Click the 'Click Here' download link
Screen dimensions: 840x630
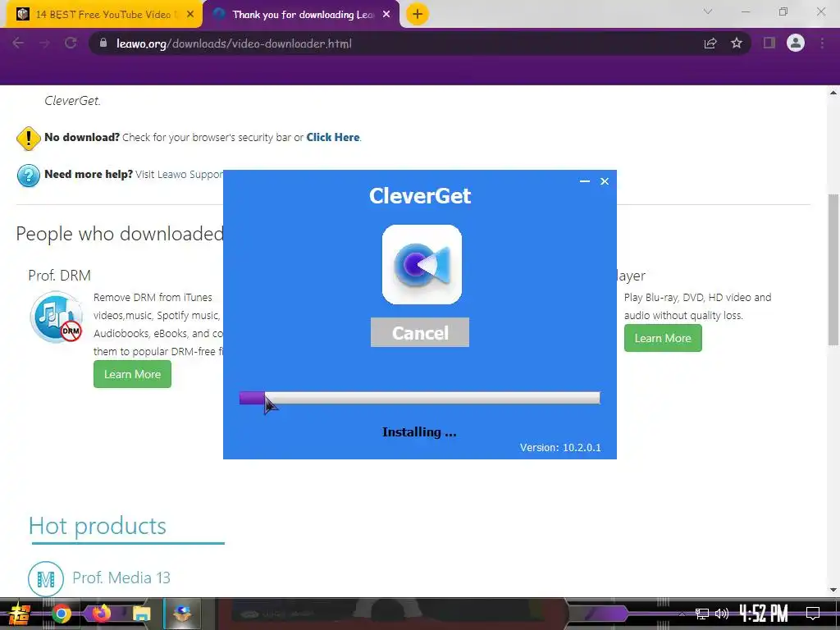333,137
